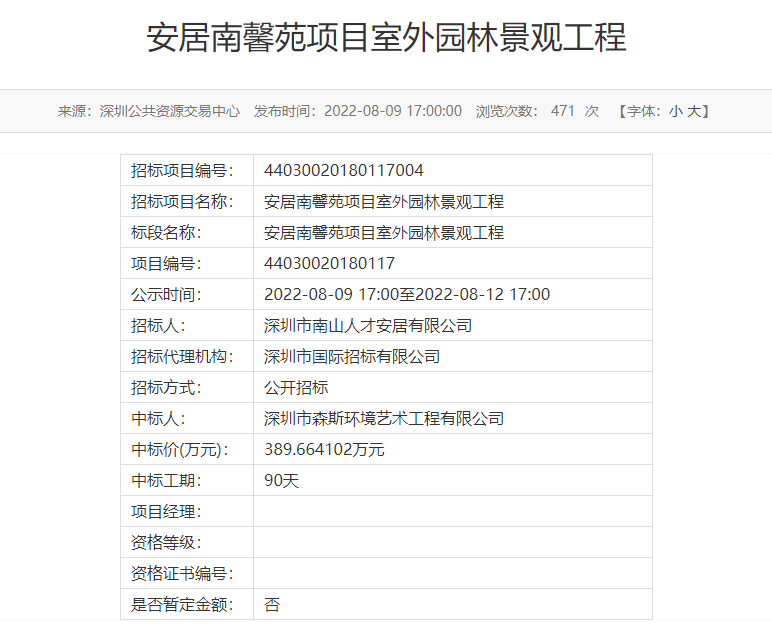Viewport: 772px width, 629px height.
Task: Select the 招标项目编号 value 44030020180117004
Action: 344,170
